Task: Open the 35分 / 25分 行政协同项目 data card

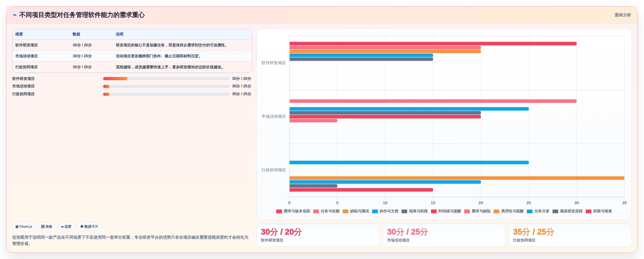Action: click(570, 235)
